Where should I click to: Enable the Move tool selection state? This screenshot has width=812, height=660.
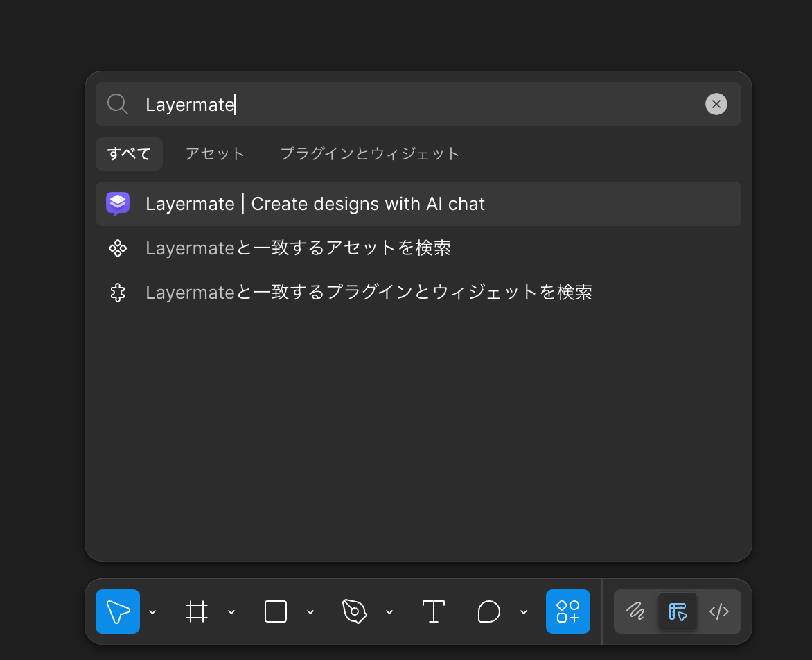point(118,611)
